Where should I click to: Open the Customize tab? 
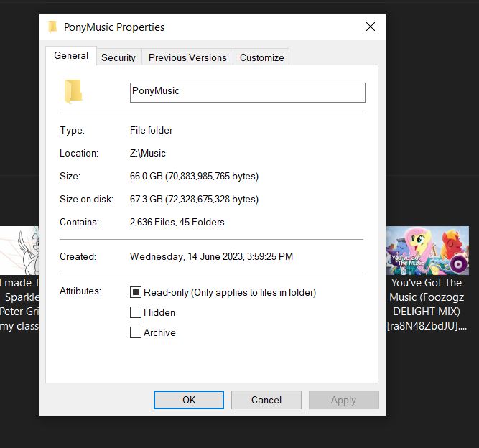[261, 57]
